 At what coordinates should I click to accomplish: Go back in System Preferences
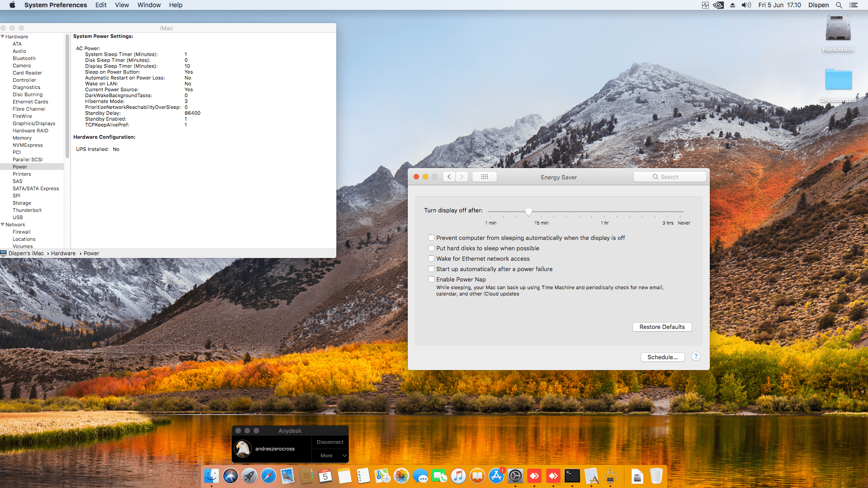pyautogui.click(x=449, y=177)
